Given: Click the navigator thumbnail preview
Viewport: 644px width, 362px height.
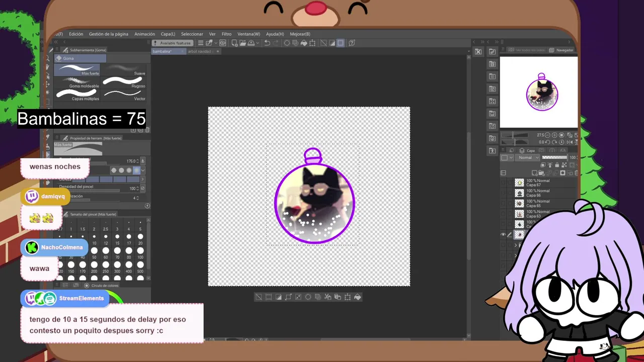Looking at the screenshot, I should [x=539, y=93].
